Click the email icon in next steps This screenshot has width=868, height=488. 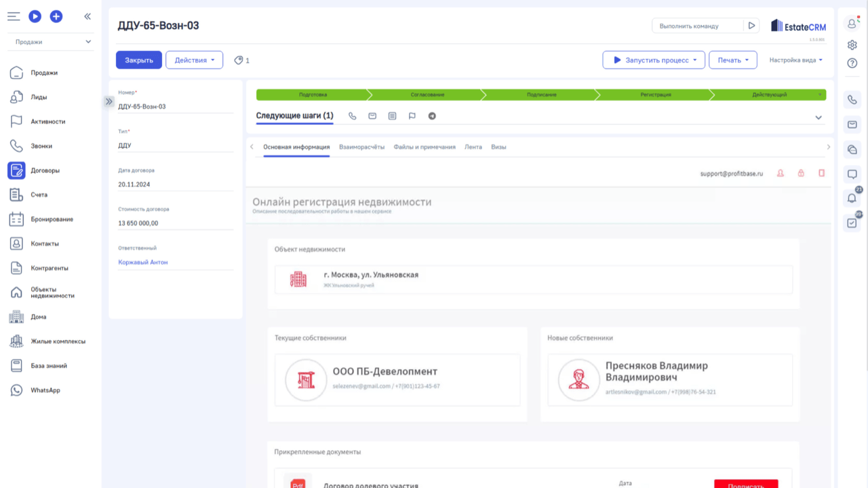(372, 116)
